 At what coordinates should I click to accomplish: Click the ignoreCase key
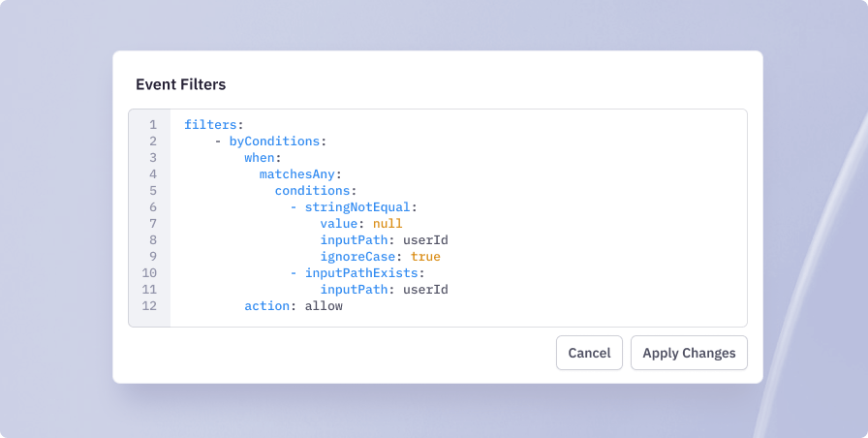357,257
